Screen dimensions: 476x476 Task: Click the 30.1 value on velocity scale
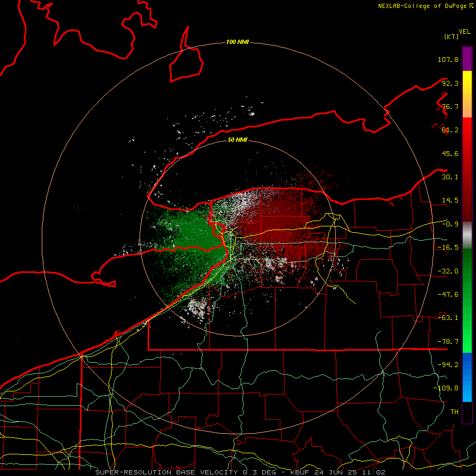(x=450, y=177)
